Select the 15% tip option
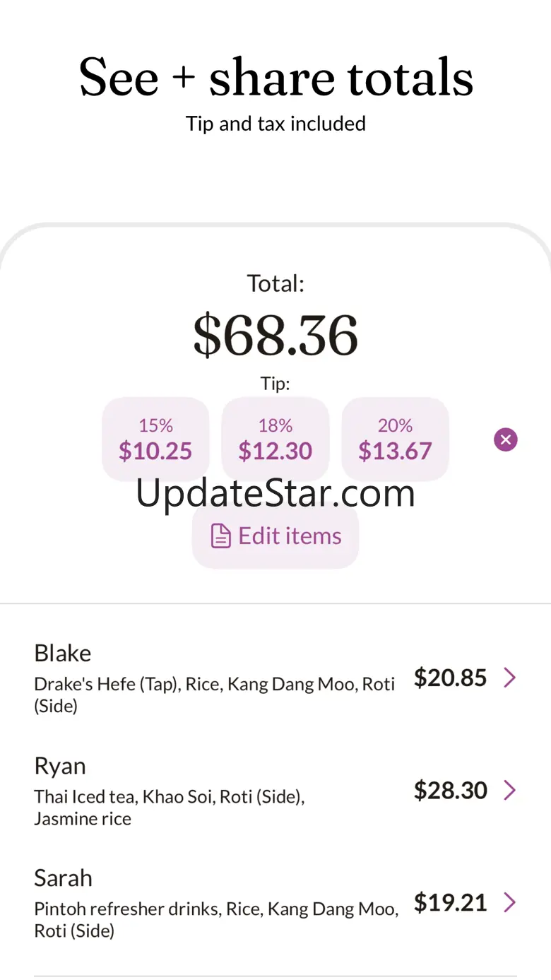The width and height of the screenshot is (551, 980). pos(155,439)
